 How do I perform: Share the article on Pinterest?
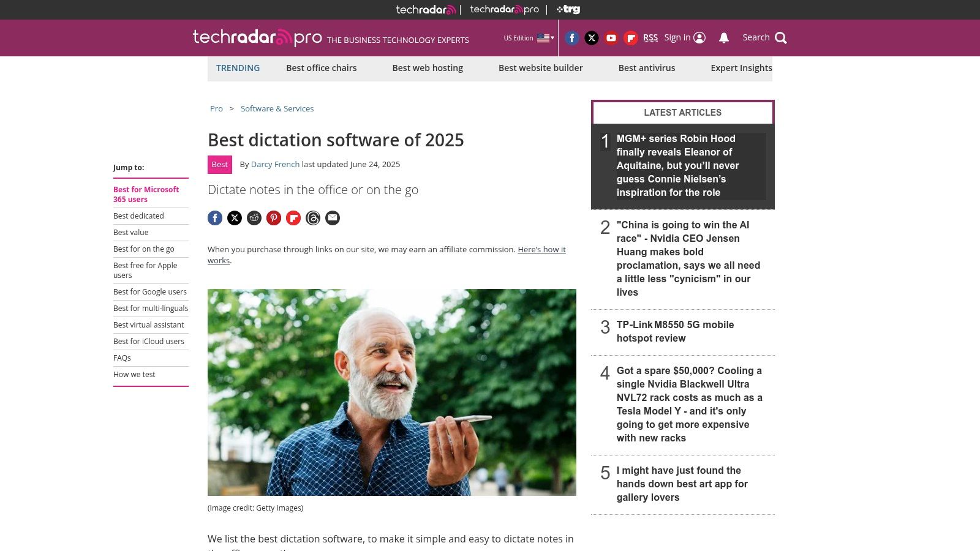tap(274, 218)
